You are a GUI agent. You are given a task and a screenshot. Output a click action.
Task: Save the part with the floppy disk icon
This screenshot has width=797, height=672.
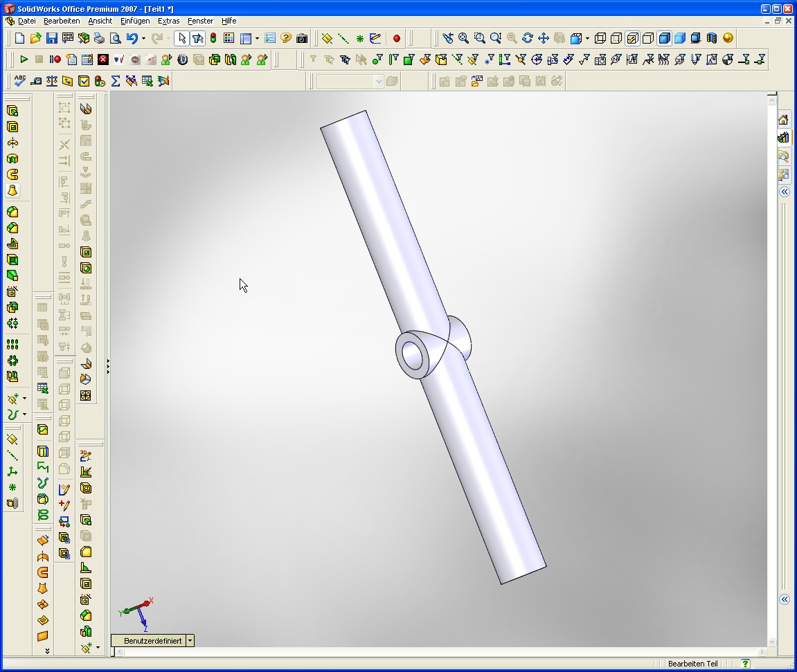(51, 38)
